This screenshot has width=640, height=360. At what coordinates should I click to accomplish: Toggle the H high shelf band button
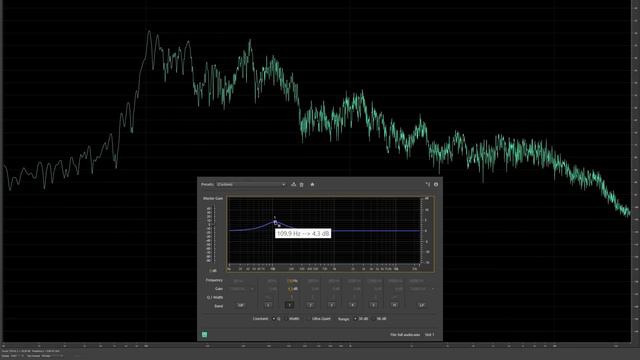click(394, 305)
